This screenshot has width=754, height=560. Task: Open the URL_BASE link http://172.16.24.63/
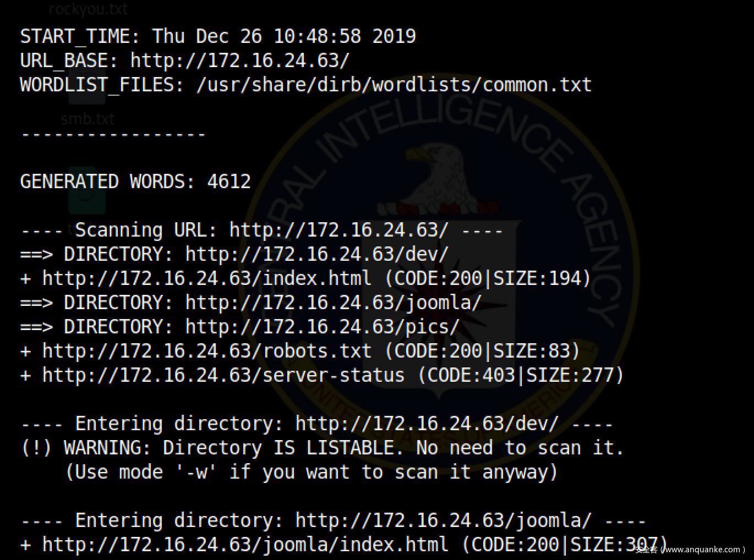tap(239, 61)
